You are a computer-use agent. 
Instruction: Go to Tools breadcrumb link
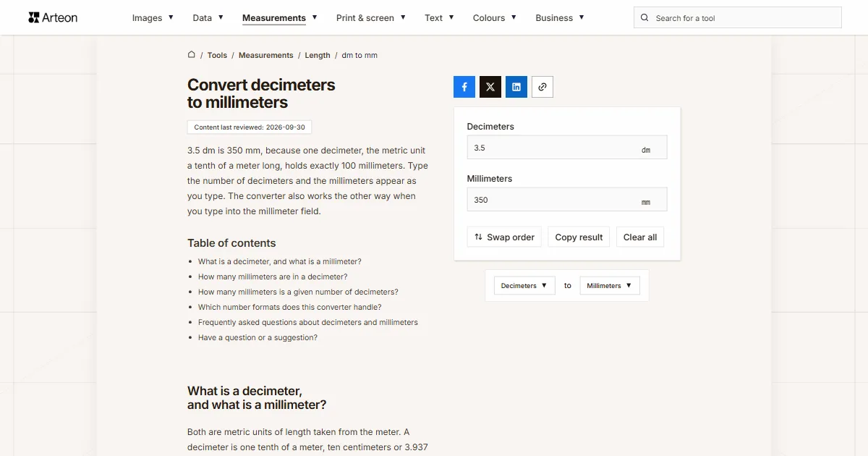217,55
